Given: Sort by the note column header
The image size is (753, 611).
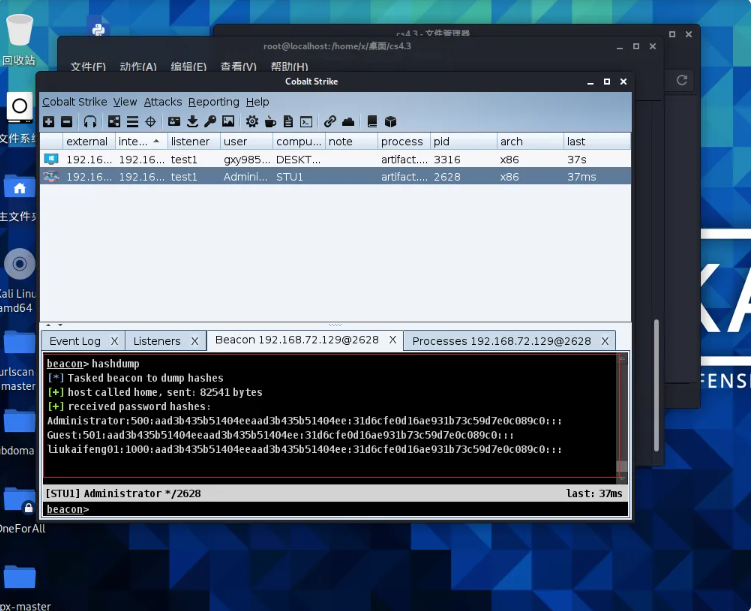Looking at the screenshot, I should (x=352, y=141).
